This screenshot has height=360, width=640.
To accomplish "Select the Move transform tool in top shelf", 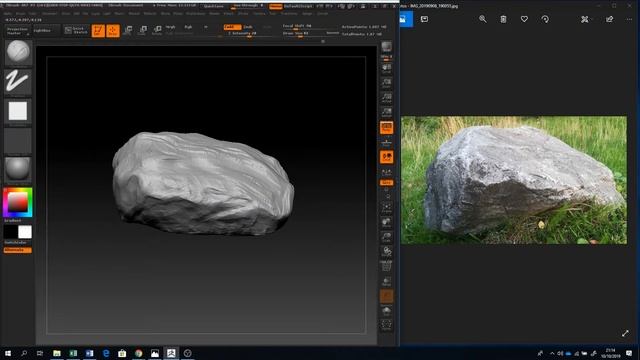I will pos(128,30).
